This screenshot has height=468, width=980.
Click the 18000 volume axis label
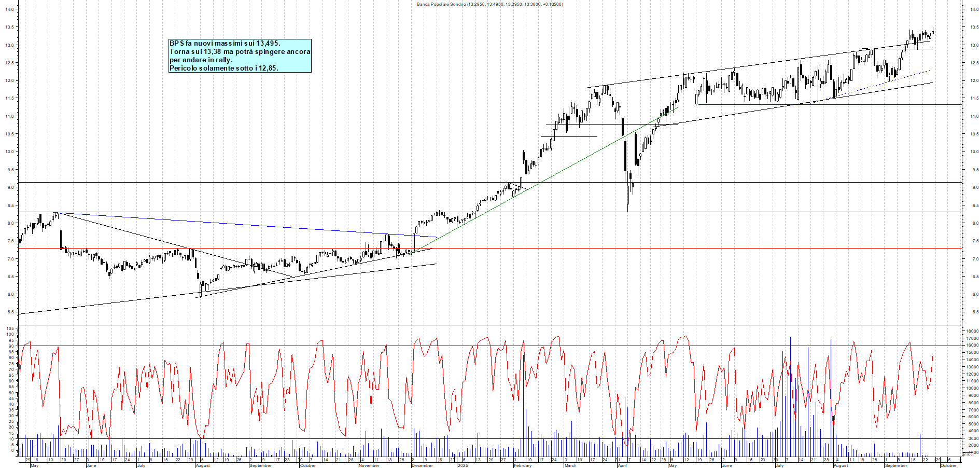[x=972, y=331]
